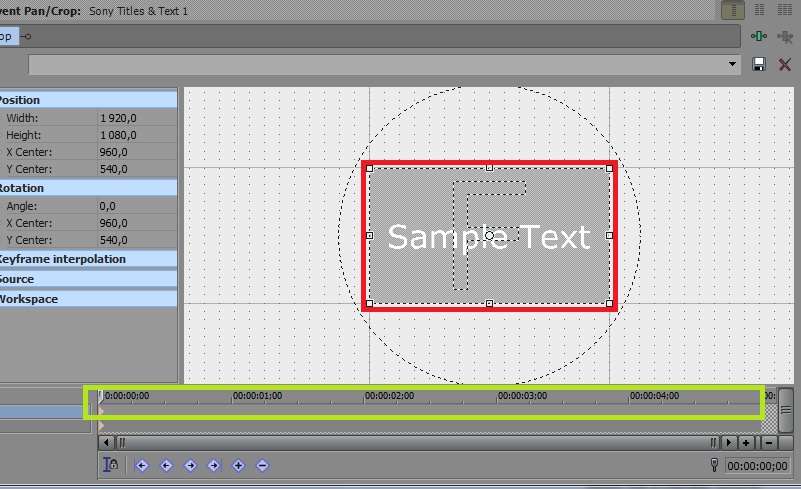Click the 00:00:00;00 cursor timecode field
The width and height of the screenshot is (801, 489).
point(757,465)
